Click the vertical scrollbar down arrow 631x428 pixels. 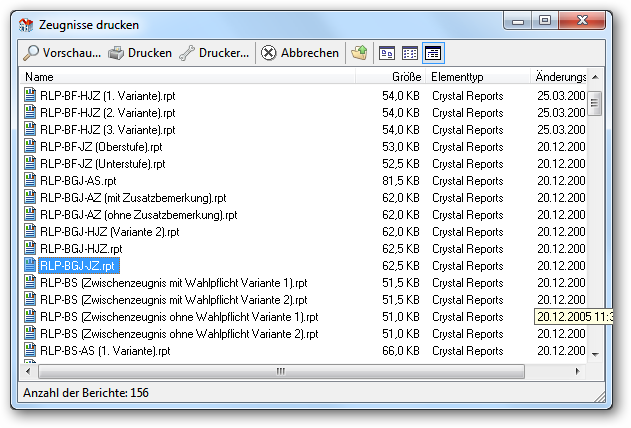pos(596,354)
